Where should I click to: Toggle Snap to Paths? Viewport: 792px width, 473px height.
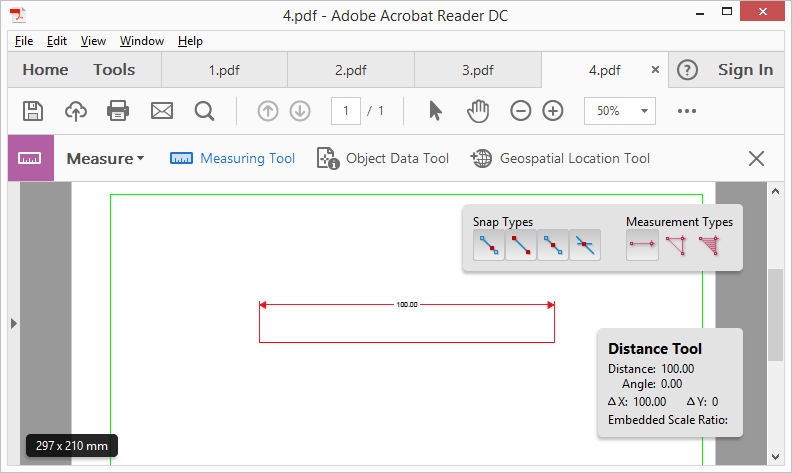coord(488,245)
